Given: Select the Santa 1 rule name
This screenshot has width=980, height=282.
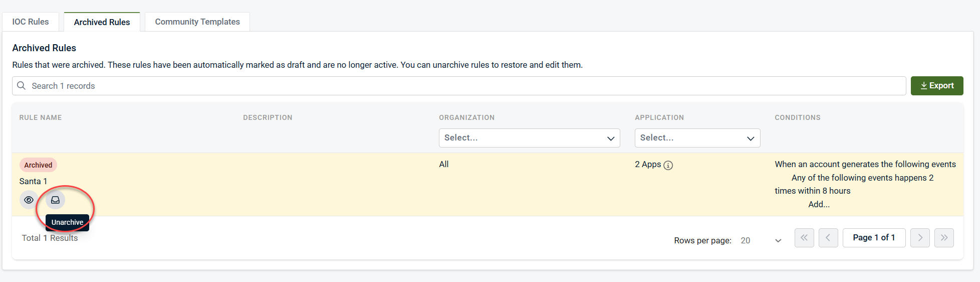Looking at the screenshot, I should (x=33, y=181).
